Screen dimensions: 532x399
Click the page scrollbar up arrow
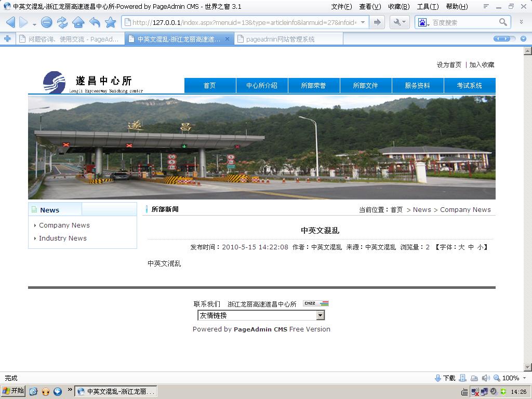[x=528, y=51]
